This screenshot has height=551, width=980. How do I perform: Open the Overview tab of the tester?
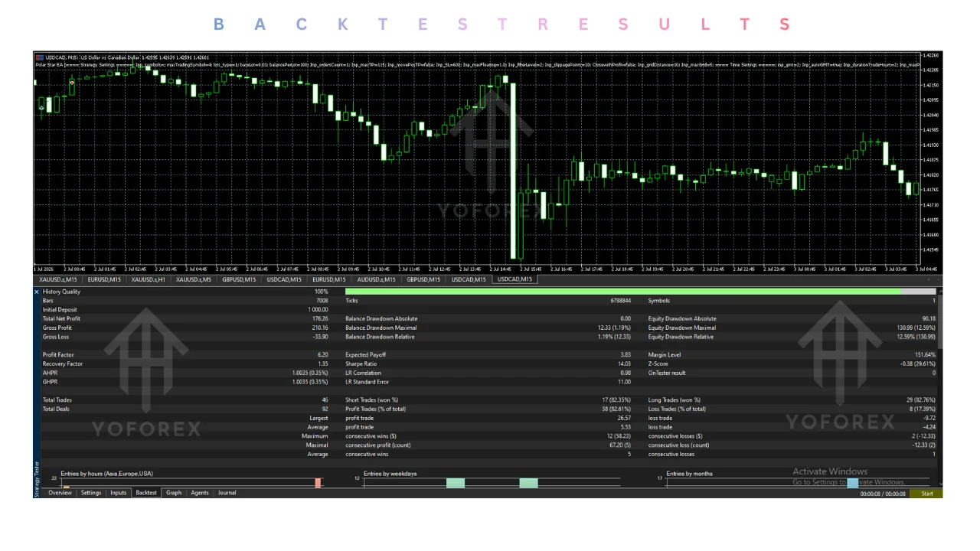click(60, 493)
